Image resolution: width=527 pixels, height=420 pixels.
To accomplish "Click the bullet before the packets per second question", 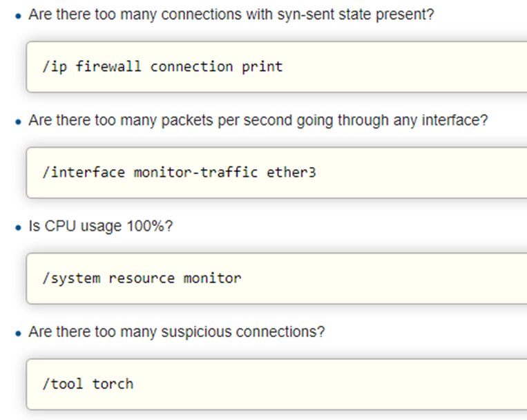I will point(19,122).
